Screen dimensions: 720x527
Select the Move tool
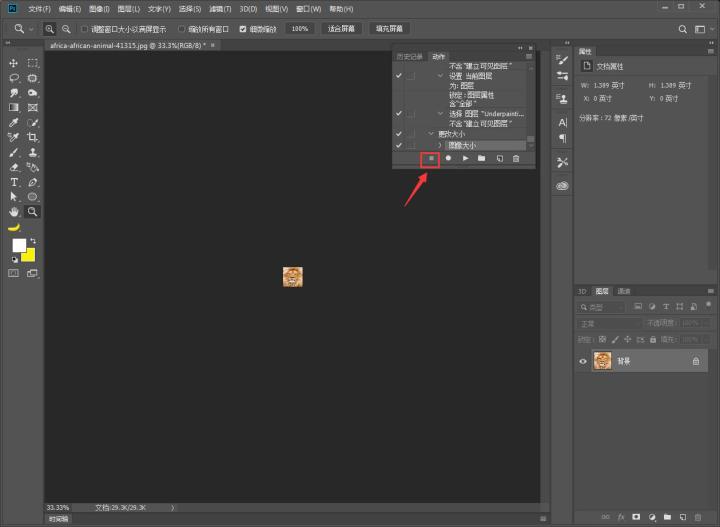point(14,63)
